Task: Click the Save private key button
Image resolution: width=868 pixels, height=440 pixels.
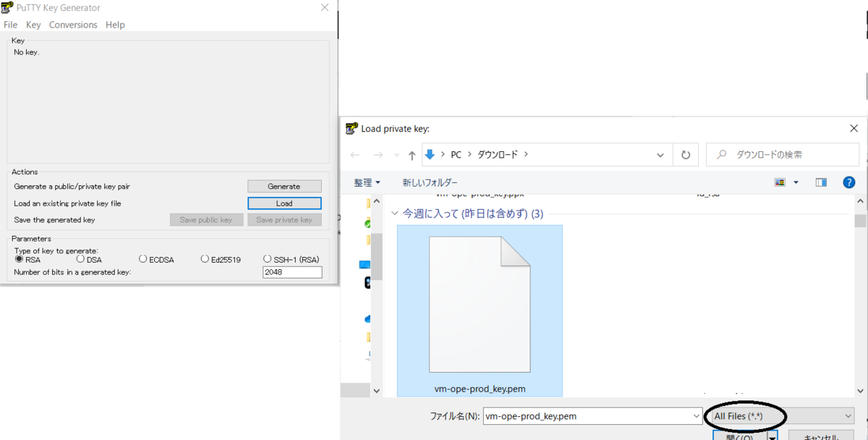Action: [x=284, y=220]
